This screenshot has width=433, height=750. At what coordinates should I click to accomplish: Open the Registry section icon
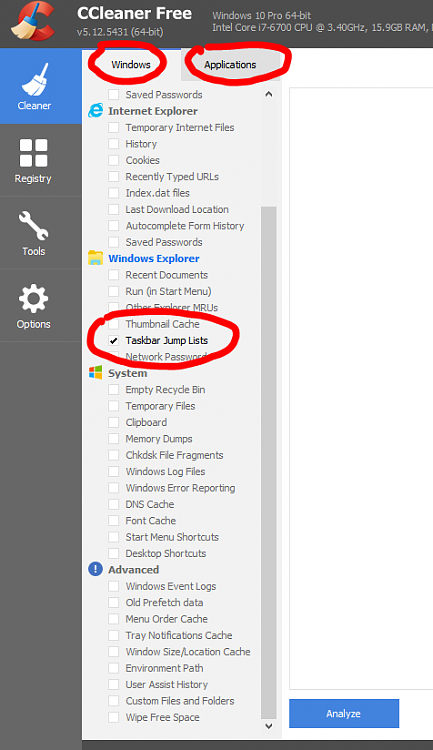click(33, 153)
